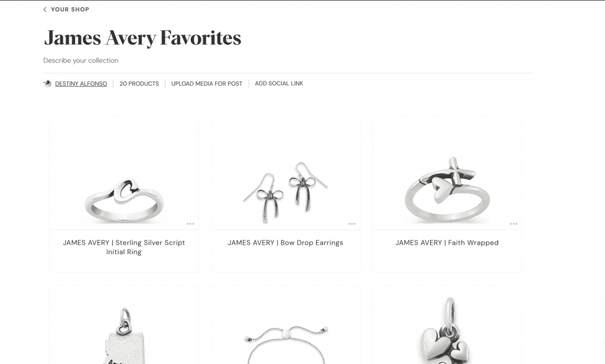Open options menu on Script Initial Ring card
605x364 pixels.
tap(190, 224)
